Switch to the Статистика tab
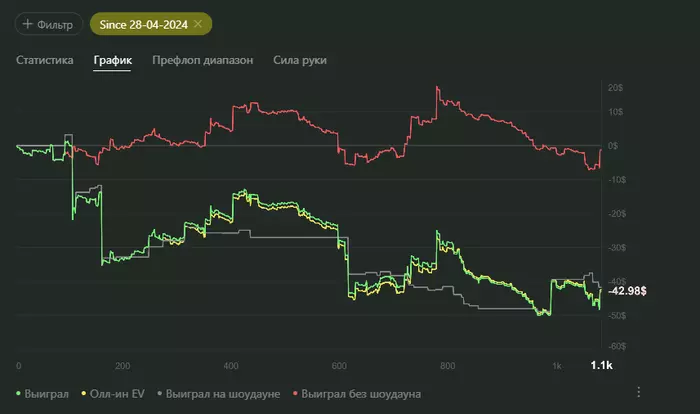This screenshot has width=700, height=414. point(45,60)
